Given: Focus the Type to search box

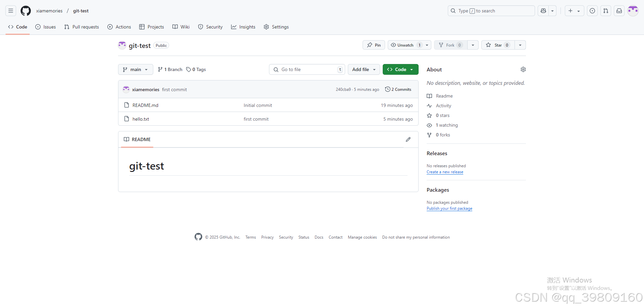Looking at the screenshot, I should tap(491, 11).
